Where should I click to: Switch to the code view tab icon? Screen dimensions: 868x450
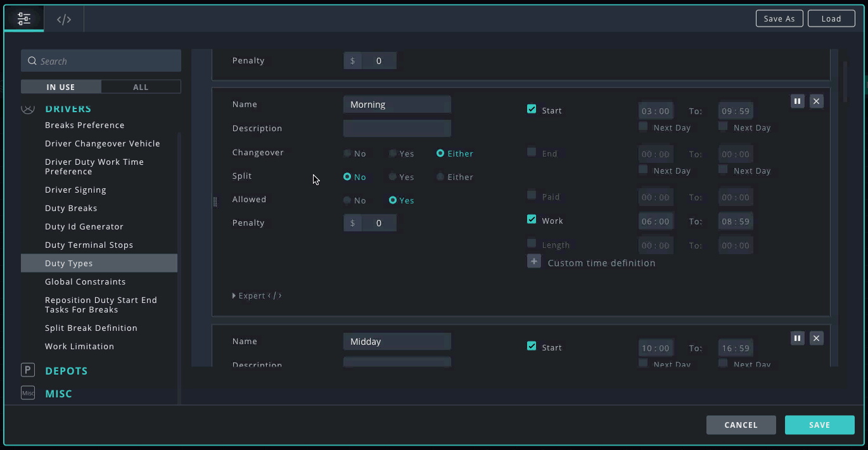click(x=64, y=19)
